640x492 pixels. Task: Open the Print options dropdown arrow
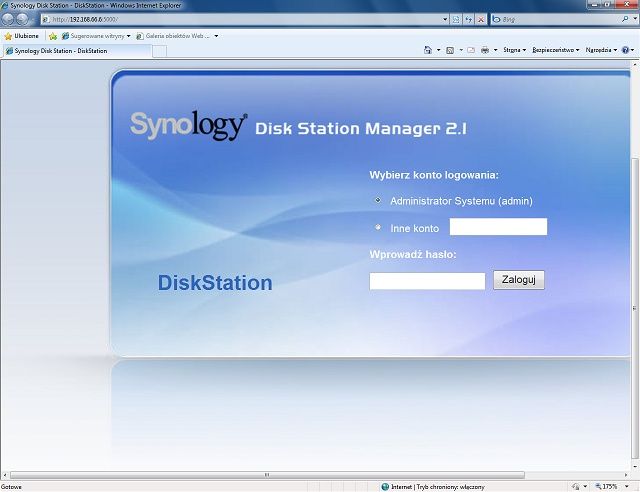[496, 50]
